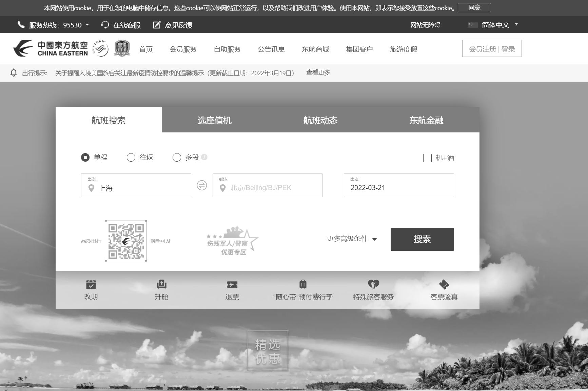Select the 往返 round-trip radio button
This screenshot has height=391, width=588.
[131, 158]
